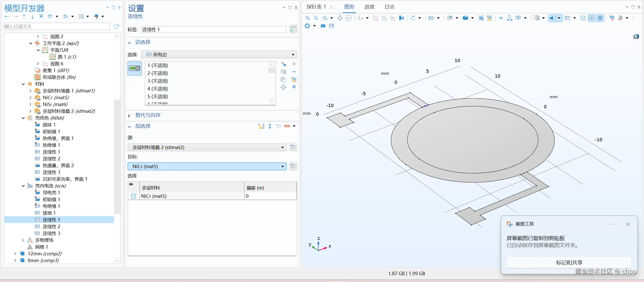Toggle the grid display button
Image resolution: width=644 pixels, height=282 pixels.
click(600, 18)
